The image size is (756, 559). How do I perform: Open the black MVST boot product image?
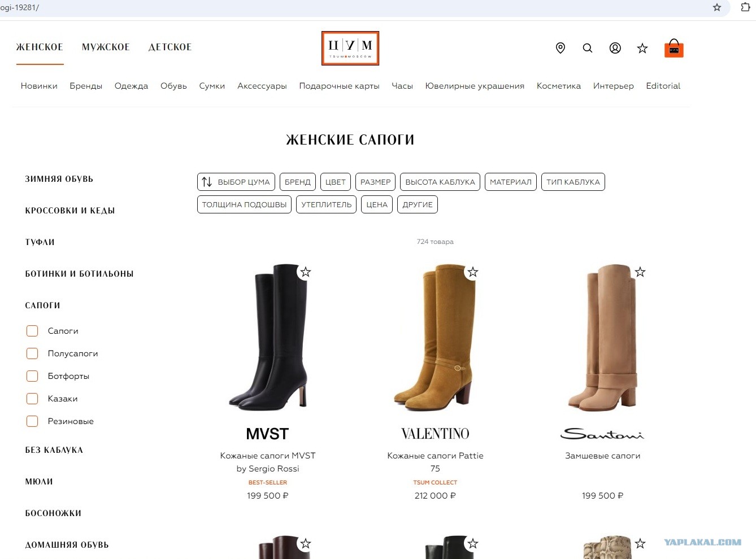point(268,337)
